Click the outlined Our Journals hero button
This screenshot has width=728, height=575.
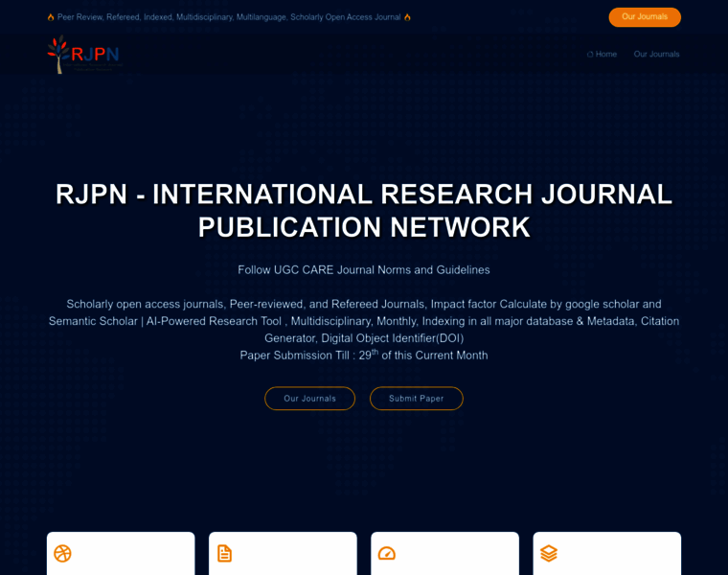coord(309,399)
